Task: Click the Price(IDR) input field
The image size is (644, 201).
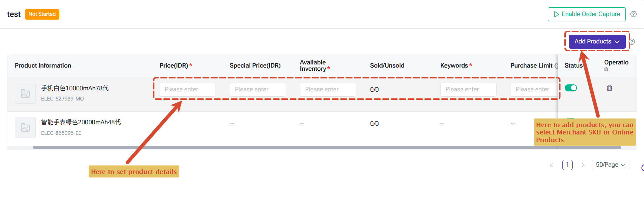Action: point(188,90)
